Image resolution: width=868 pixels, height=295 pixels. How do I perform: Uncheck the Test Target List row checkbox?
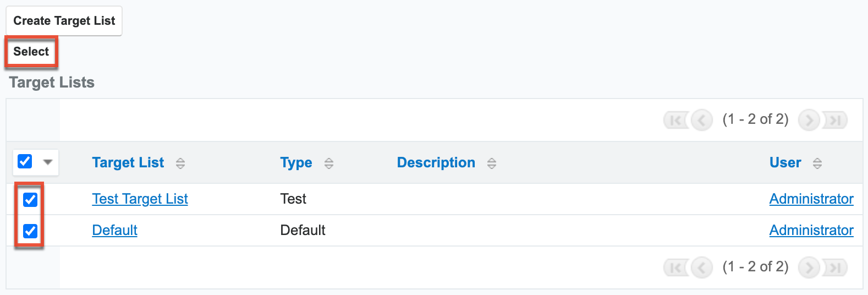click(x=30, y=200)
